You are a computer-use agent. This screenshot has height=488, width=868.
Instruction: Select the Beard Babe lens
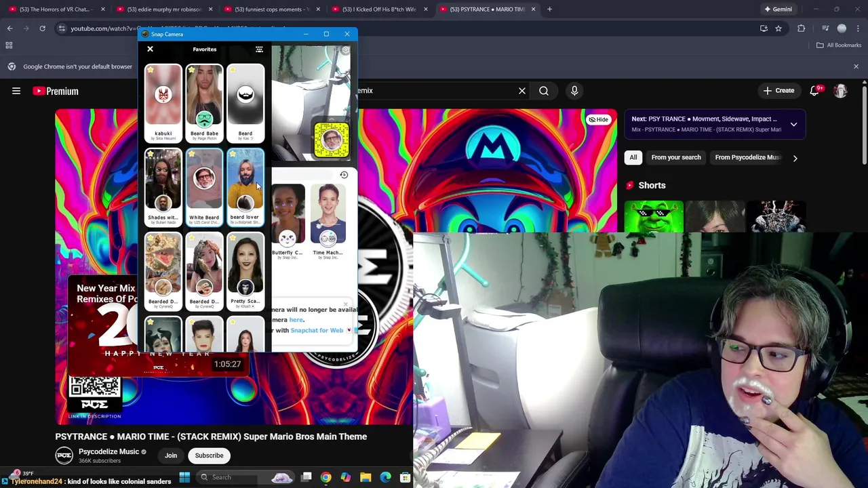click(x=204, y=103)
